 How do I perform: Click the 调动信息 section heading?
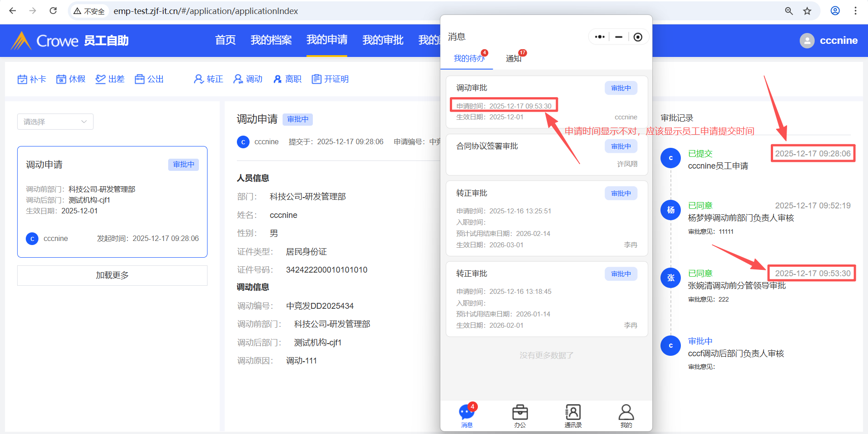[x=253, y=287]
